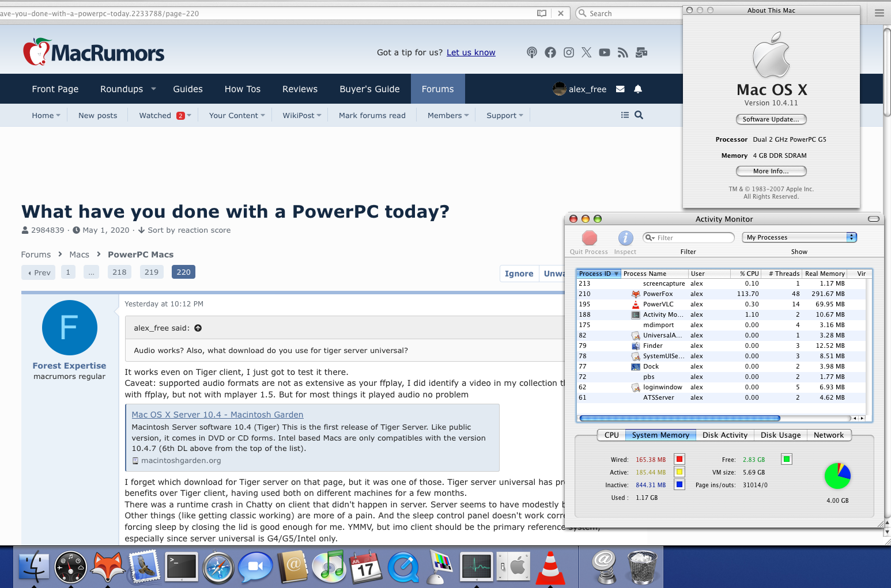The width and height of the screenshot is (891, 588).
Task: Sort by the Process ID column header
Action: pyautogui.click(x=598, y=274)
